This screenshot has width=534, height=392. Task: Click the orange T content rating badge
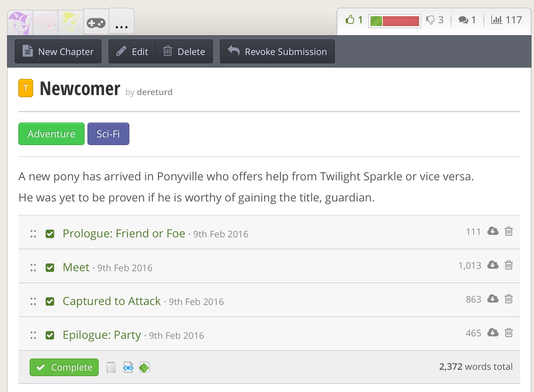pyautogui.click(x=26, y=88)
